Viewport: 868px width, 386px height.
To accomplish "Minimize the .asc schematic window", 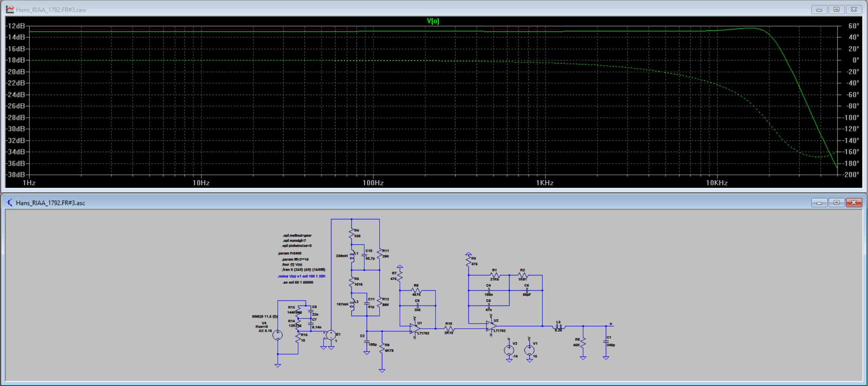I will (819, 203).
